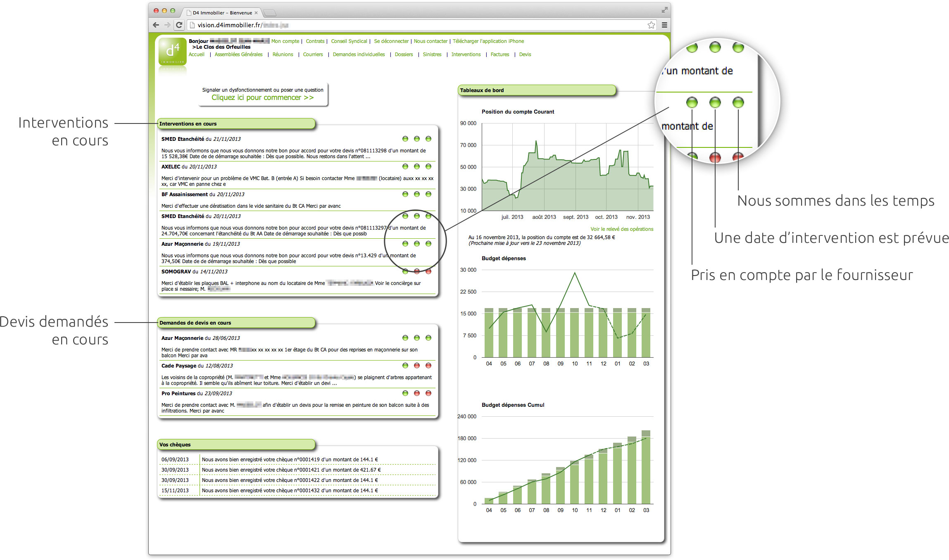Reload the page with refresh icon
This screenshot has height=560, width=949.
click(179, 25)
